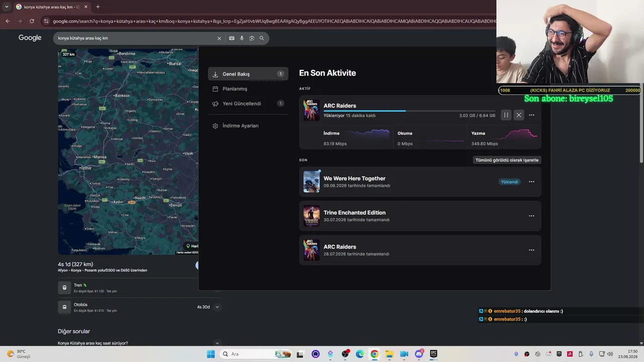Start Google voice search
Image resolution: width=644 pixels, height=362 pixels.
(x=242, y=38)
